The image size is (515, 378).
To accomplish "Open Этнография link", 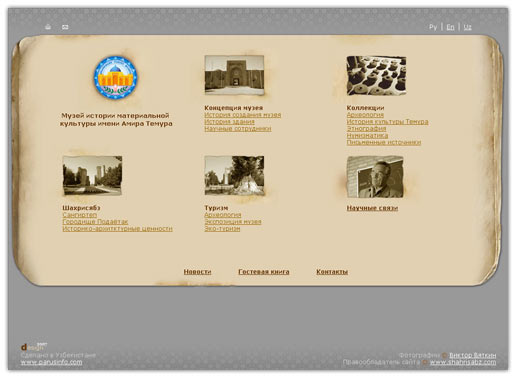I will 366,129.
